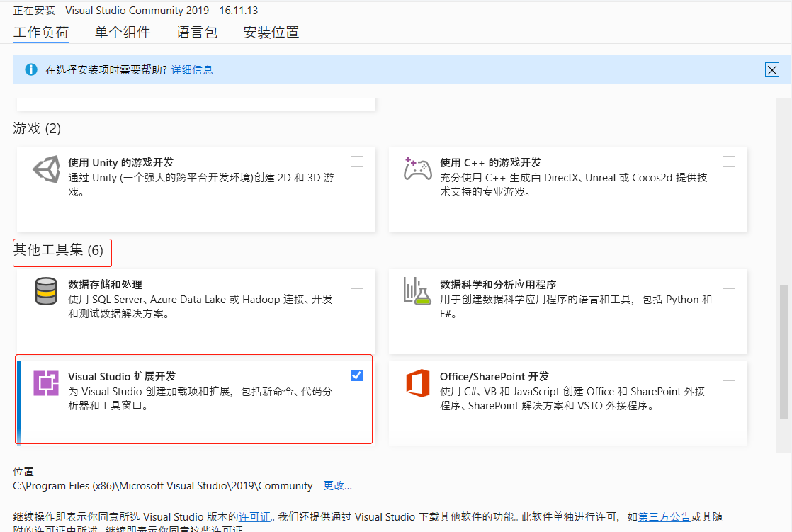Switch to the 单个组件 tab
792x532 pixels.
click(x=123, y=33)
